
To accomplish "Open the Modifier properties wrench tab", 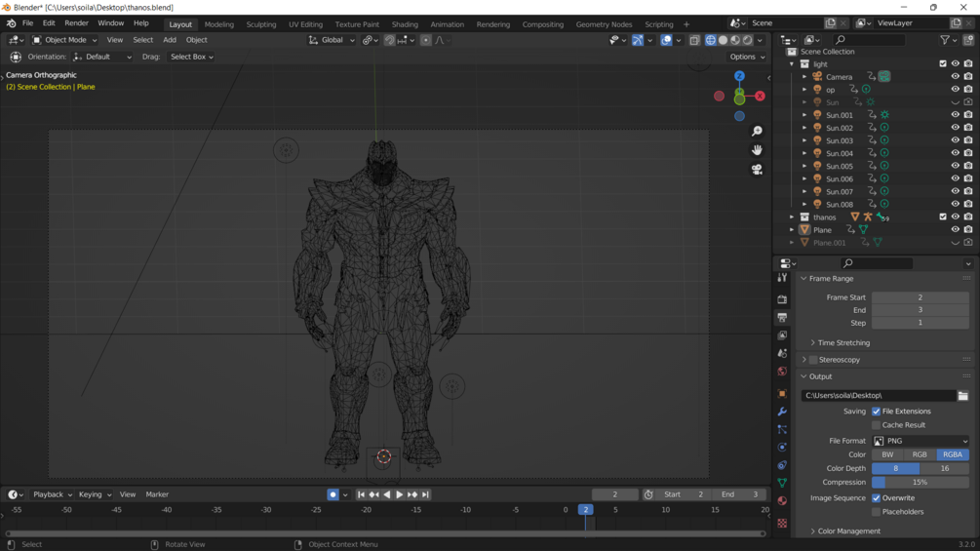I will coord(782,412).
